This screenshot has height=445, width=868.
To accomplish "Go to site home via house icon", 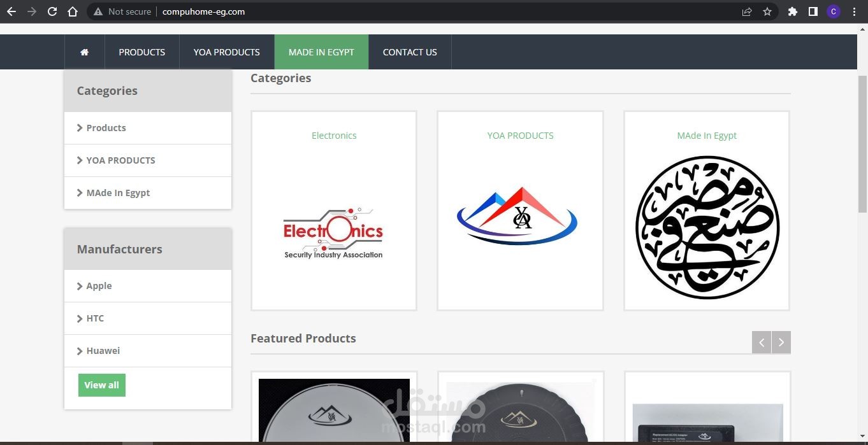I will [84, 52].
